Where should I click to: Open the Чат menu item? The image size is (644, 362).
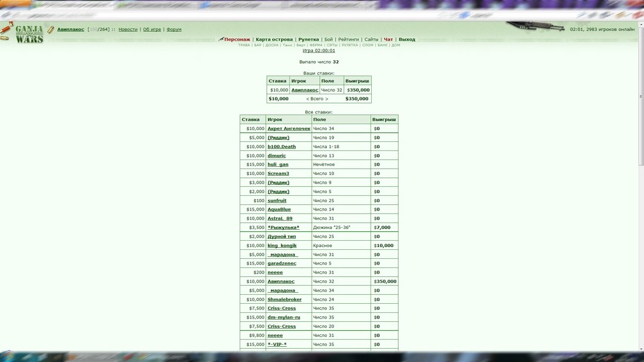pos(388,39)
